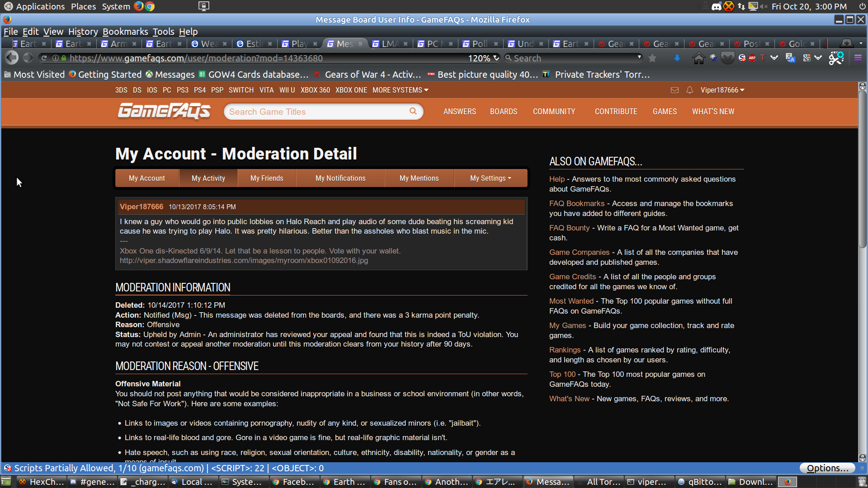Open the downloads arrow icon
Image resolution: width=868 pixels, height=488 pixels.
click(677, 58)
